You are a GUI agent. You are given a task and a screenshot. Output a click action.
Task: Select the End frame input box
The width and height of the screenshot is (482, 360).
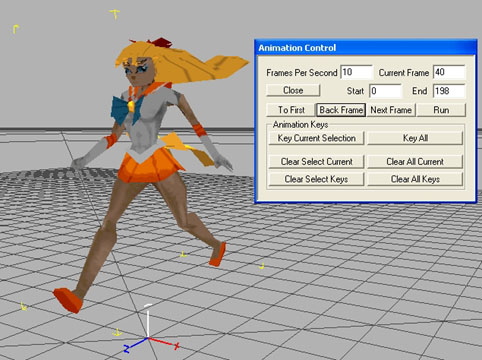click(x=449, y=91)
